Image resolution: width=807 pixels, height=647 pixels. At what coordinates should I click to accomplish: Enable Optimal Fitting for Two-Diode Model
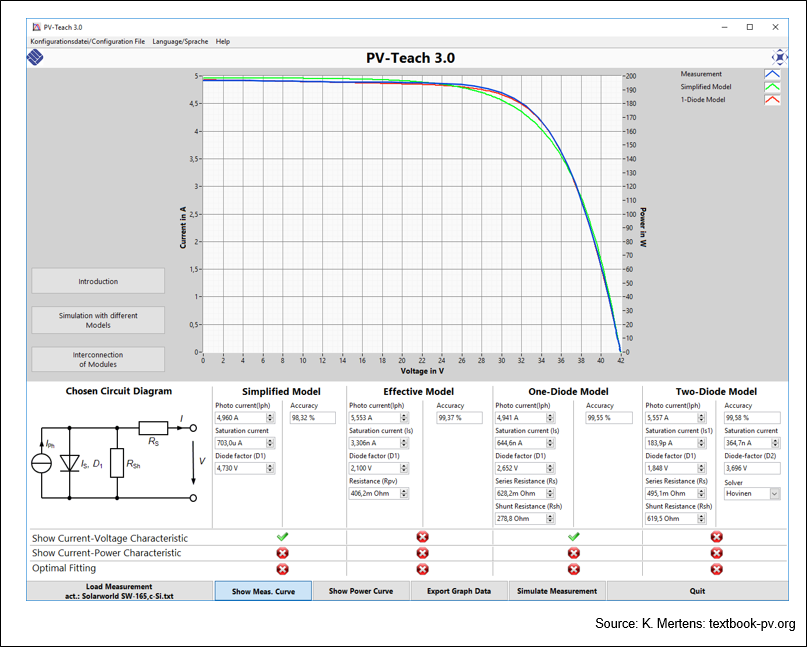[716, 569]
